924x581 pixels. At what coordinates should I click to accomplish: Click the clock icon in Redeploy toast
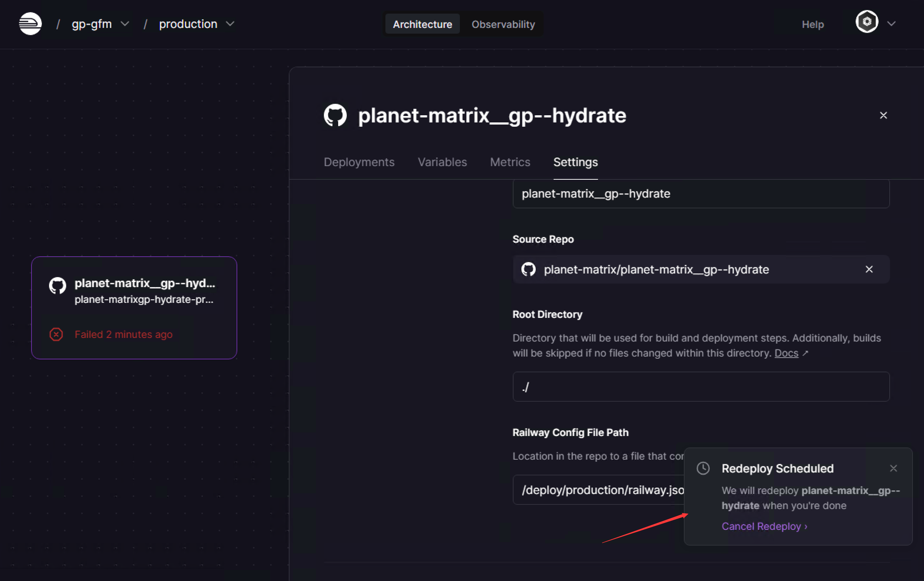(x=703, y=468)
